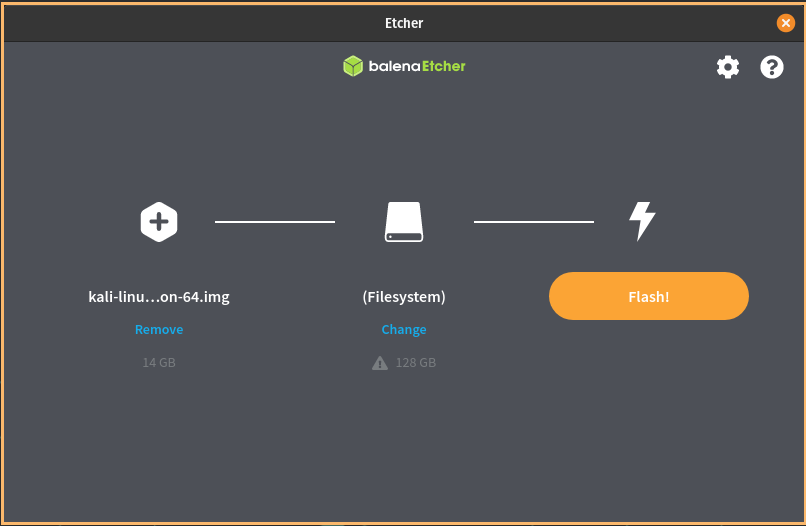Click the line between image and drive icons

(x=275, y=221)
